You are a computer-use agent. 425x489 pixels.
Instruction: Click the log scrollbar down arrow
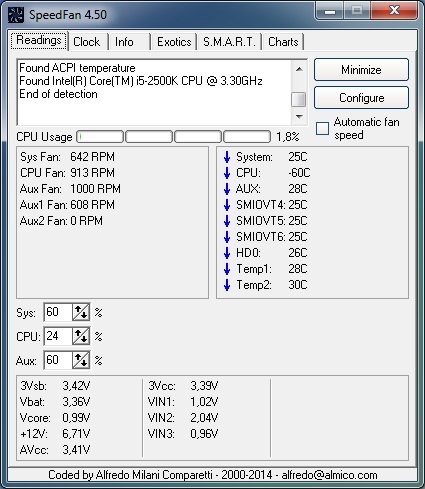(x=299, y=117)
